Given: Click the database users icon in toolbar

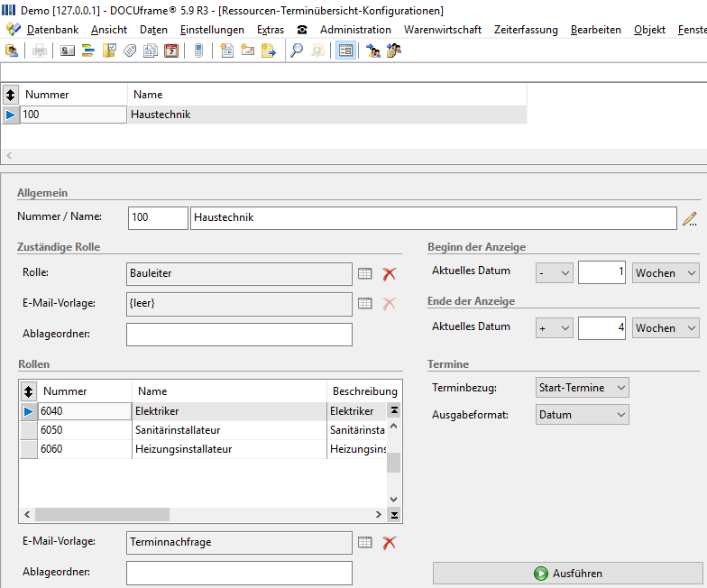Looking at the screenshot, I should (x=12, y=51).
